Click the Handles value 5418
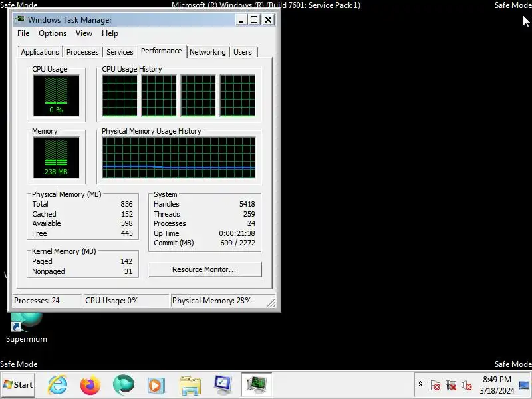Viewport: 532px width, 399px height. coord(247,204)
